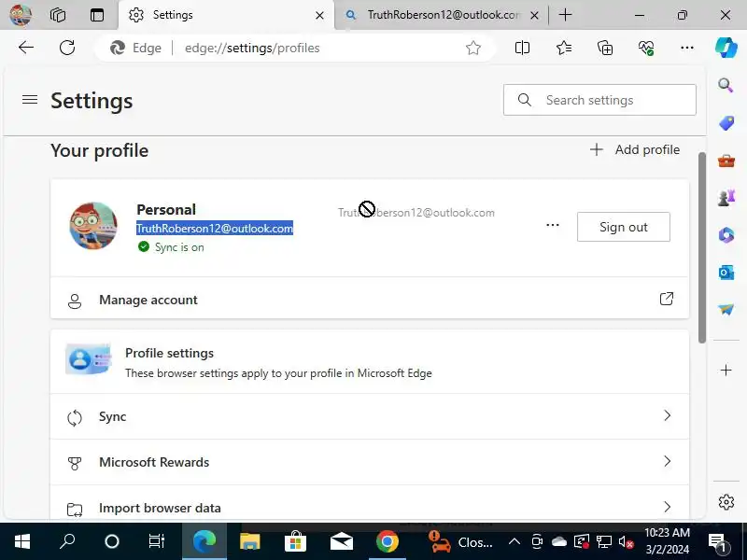Image resolution: width=747 pixels, height=560 pixels.
Task: Open the Favorites list icon
Action: (x=564, y=48)
